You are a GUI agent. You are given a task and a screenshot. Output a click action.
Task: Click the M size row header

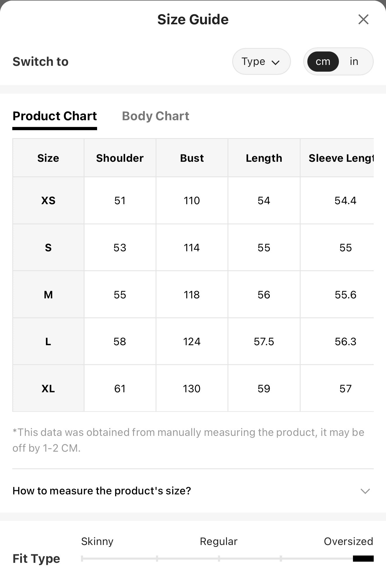coord(48,295)
